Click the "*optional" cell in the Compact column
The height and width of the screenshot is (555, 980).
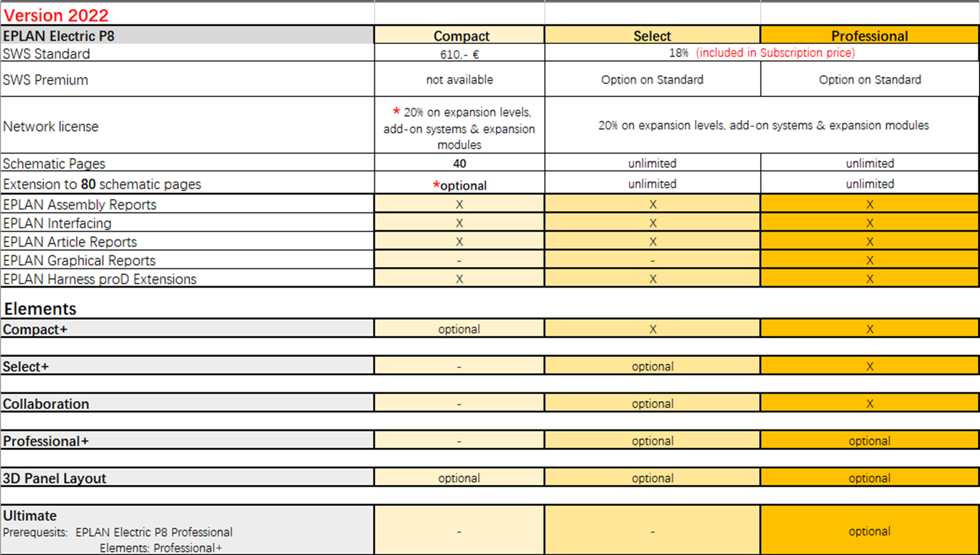coord(460,185)
